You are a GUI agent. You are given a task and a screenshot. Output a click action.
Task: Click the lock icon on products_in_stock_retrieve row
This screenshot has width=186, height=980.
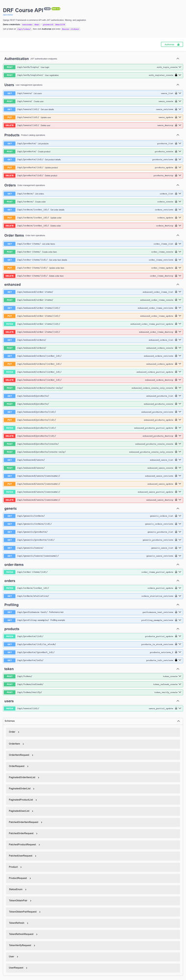click(x=176, y=644)
